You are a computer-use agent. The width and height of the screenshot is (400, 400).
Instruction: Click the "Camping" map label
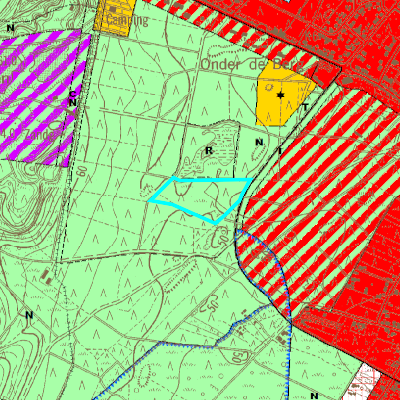click(127, 20)
